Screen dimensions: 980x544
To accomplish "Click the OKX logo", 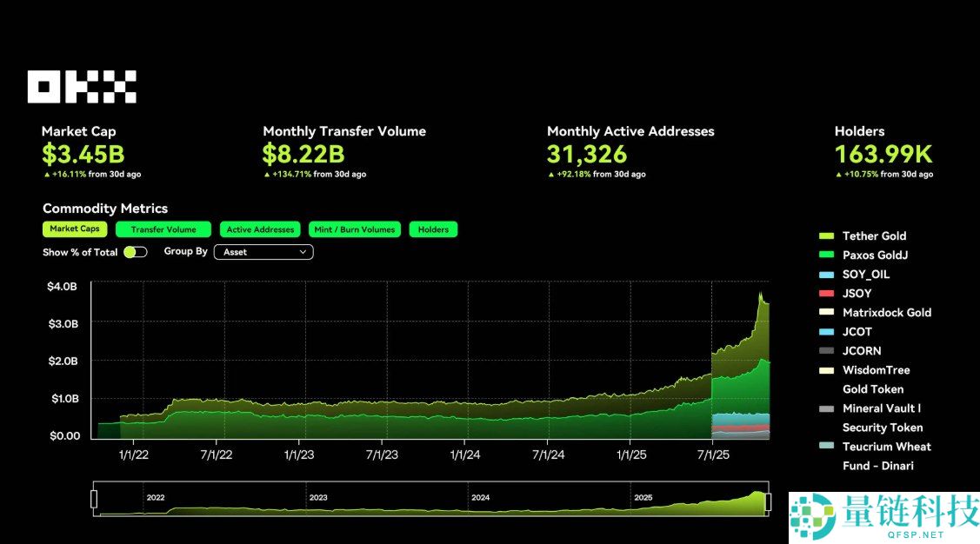I will click(x=82, y=87).
